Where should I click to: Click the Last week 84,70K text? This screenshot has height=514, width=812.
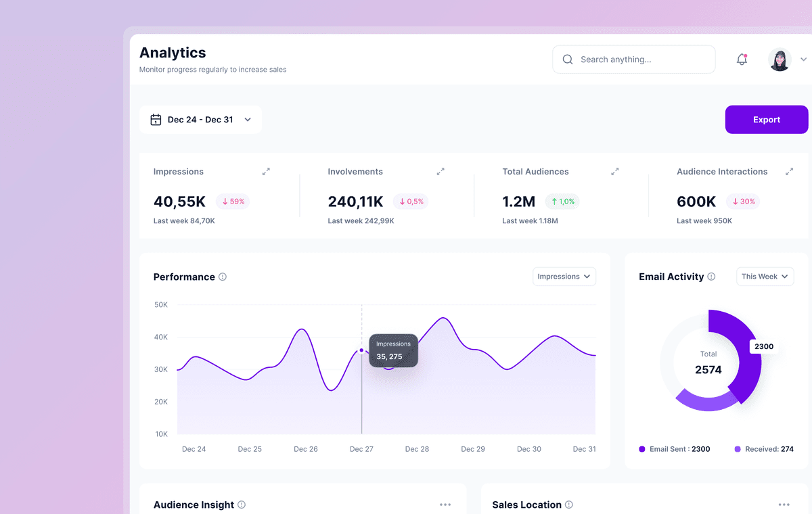[184, 221]
